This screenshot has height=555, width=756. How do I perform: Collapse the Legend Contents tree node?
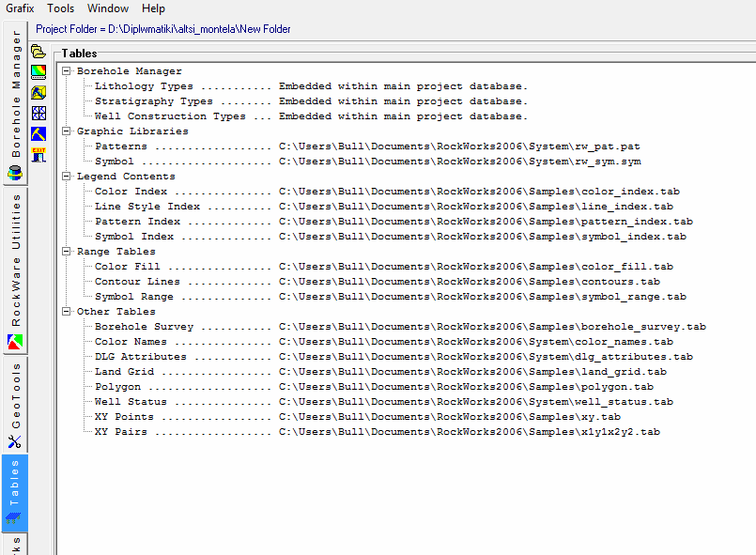(66, 176)
